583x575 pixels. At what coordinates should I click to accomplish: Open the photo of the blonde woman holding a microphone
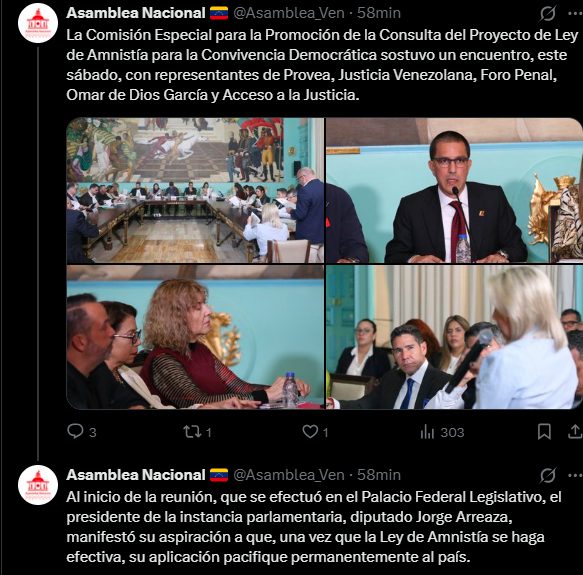coord(454,337)
